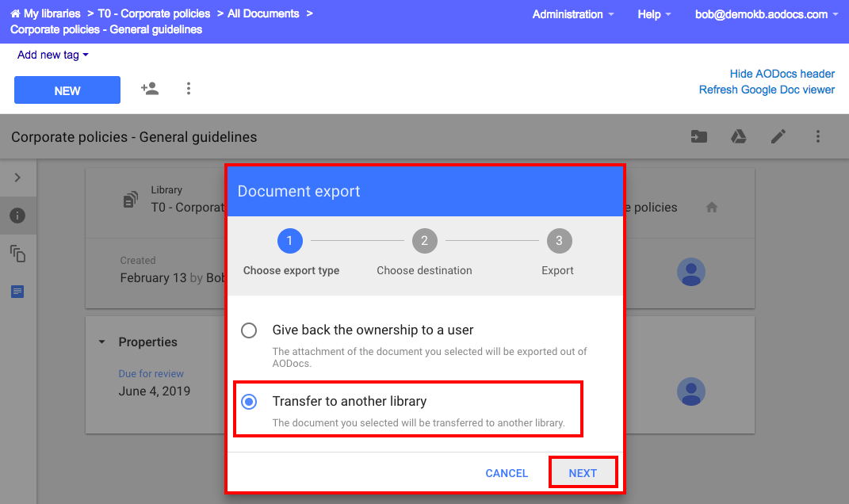849x504 pixels.
Task: Select Give back the ownership to a user
Action: click(249, 330)
